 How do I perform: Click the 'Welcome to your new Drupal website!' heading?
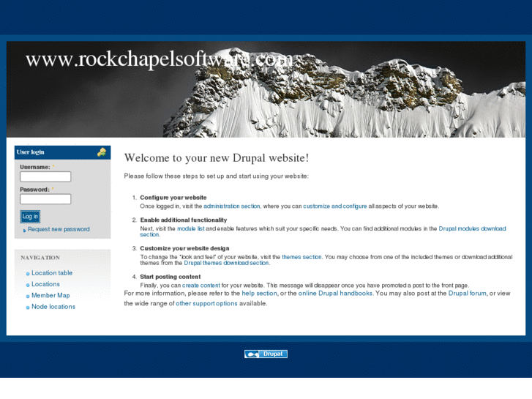click(x=217, y=158)
